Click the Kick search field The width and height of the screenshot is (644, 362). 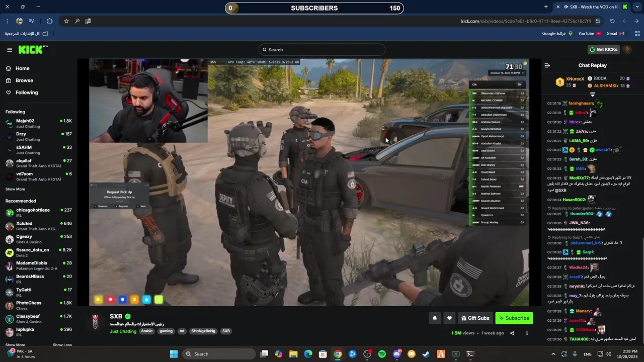tap(322, 50)
